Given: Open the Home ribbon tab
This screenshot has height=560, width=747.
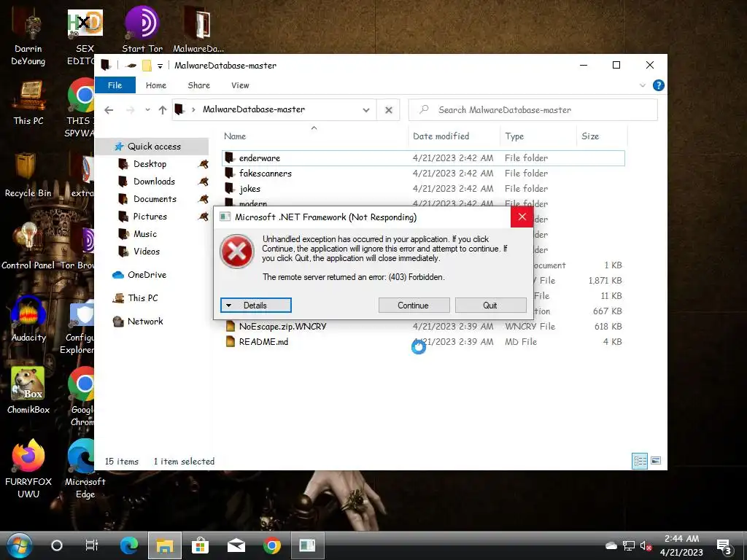Looking at the screenshot, I should (x=156, y=85).
